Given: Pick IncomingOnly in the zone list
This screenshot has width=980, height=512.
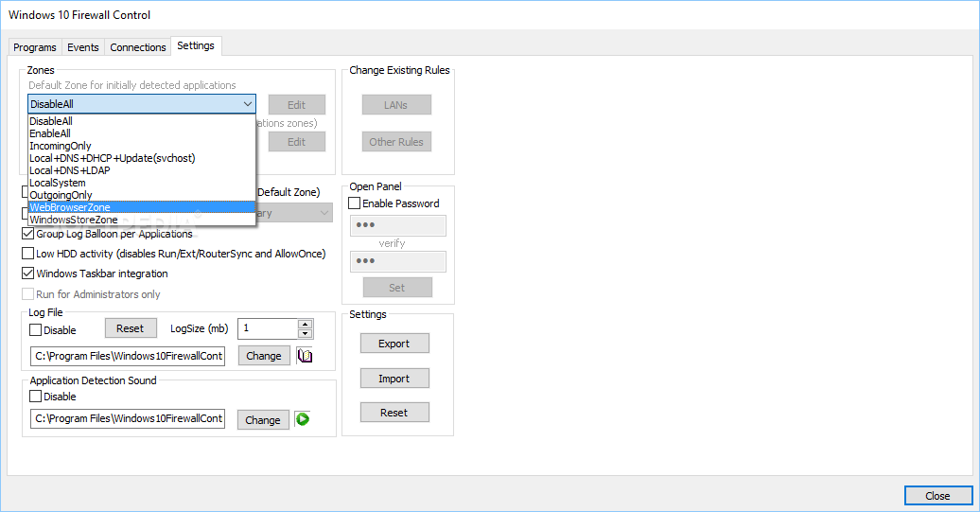Looking at the screenshot, I should tap(142, 146).
